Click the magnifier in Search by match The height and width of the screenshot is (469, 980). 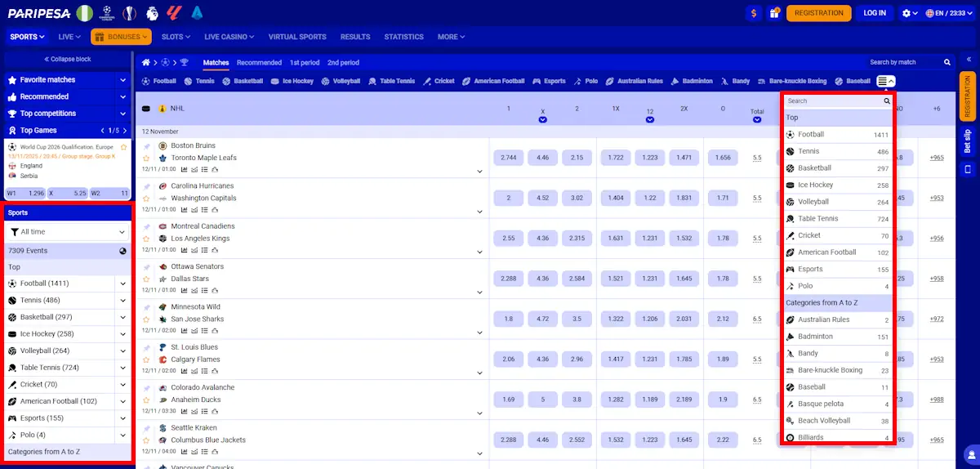[x=947, y=62]
